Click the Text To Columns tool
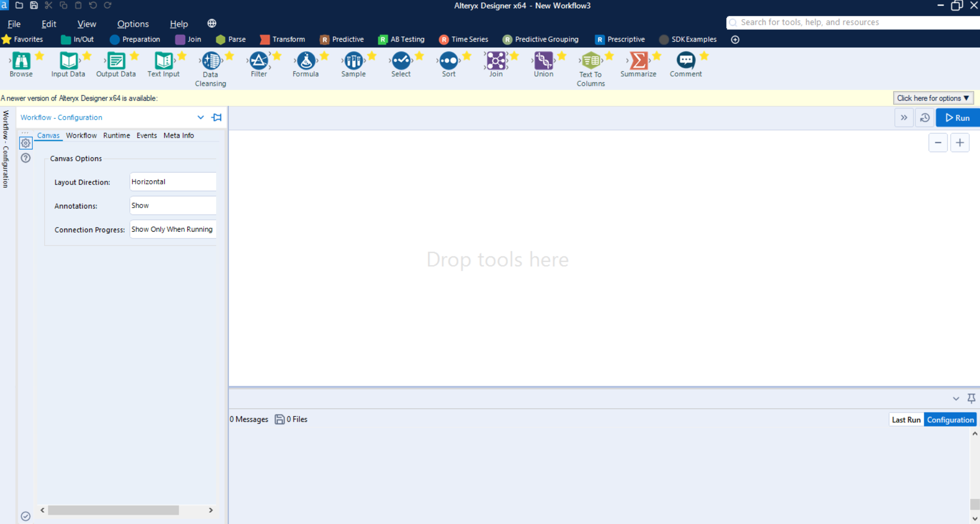The image size is (980, 524). tap(591, 61)
